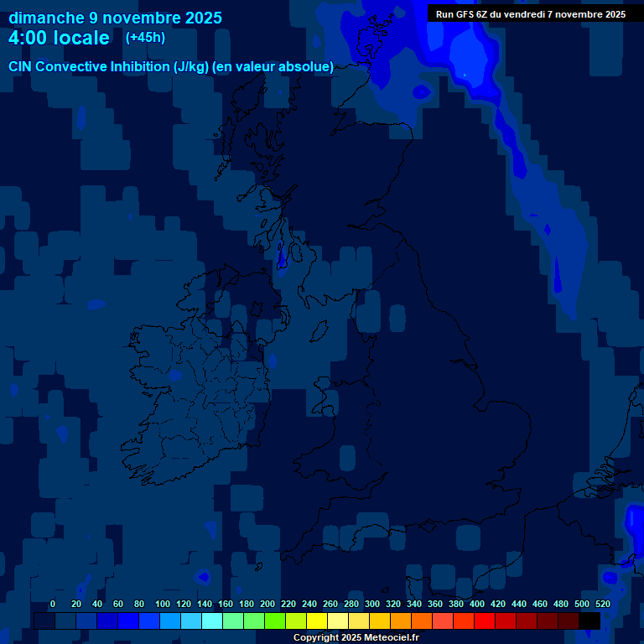Viewport: 644px width, 644px height.
Task: Click the 520 scale label
Action: [602, 604]
